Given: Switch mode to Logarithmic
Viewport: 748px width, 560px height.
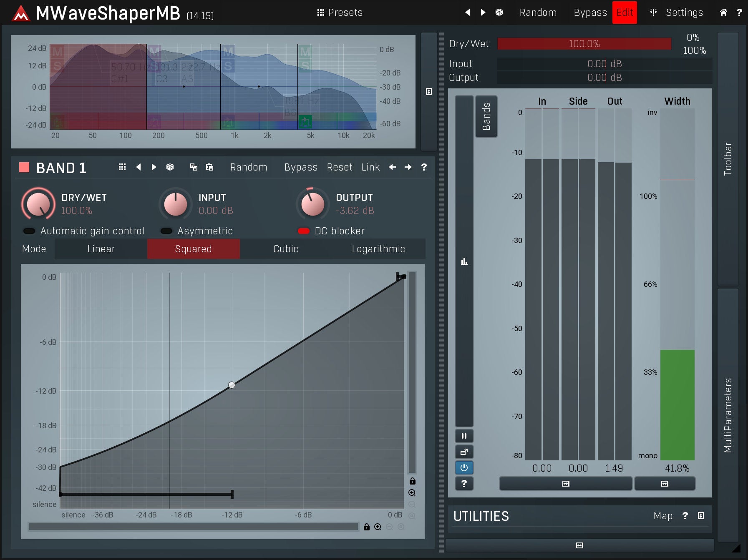Looking at the screenshot, I should [x=378, y=249].
